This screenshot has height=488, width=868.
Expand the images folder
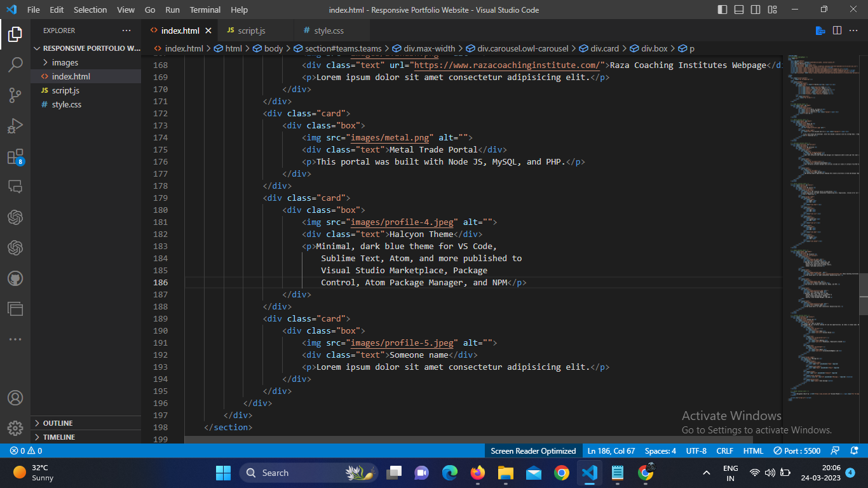pyautogui.click(x=86, y=62)
